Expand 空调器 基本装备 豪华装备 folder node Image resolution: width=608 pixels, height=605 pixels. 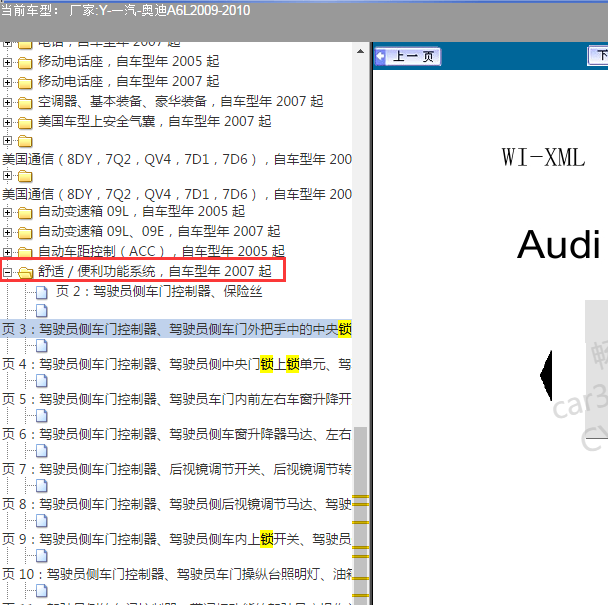coord(7,102)
